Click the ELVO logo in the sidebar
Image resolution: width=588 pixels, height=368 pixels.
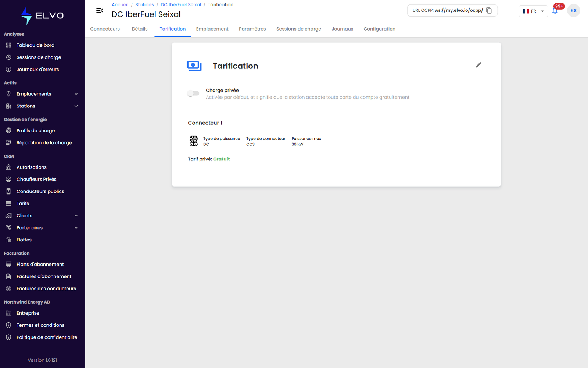point(42,15)
